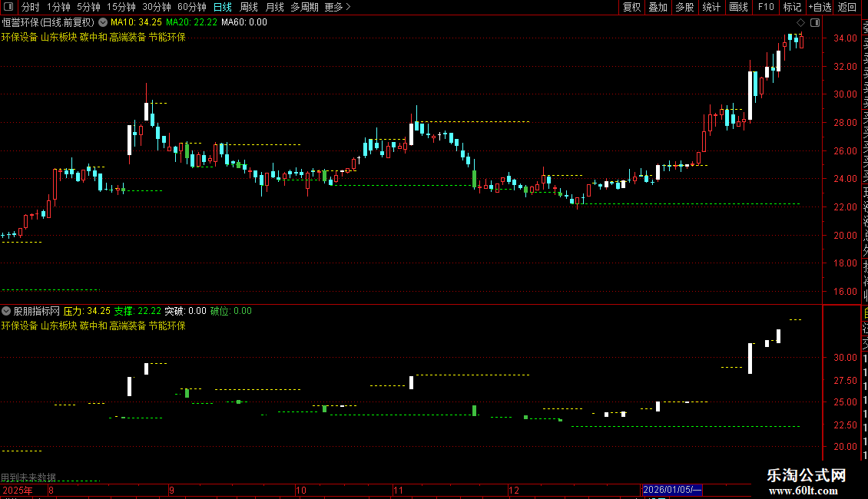Switch to 日线 daily chart

pyautogui.click(x=223, y=7)
